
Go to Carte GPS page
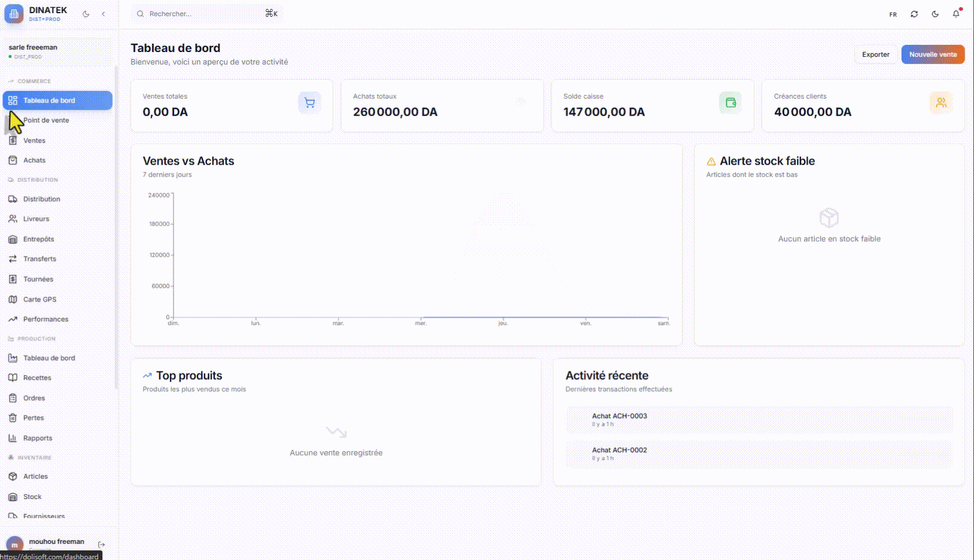point(39,299)
